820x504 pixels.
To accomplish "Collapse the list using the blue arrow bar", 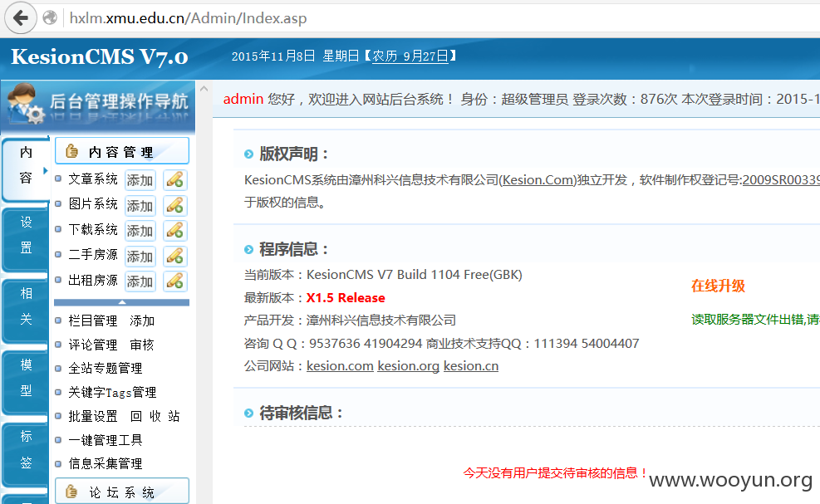I will (122, 302).
